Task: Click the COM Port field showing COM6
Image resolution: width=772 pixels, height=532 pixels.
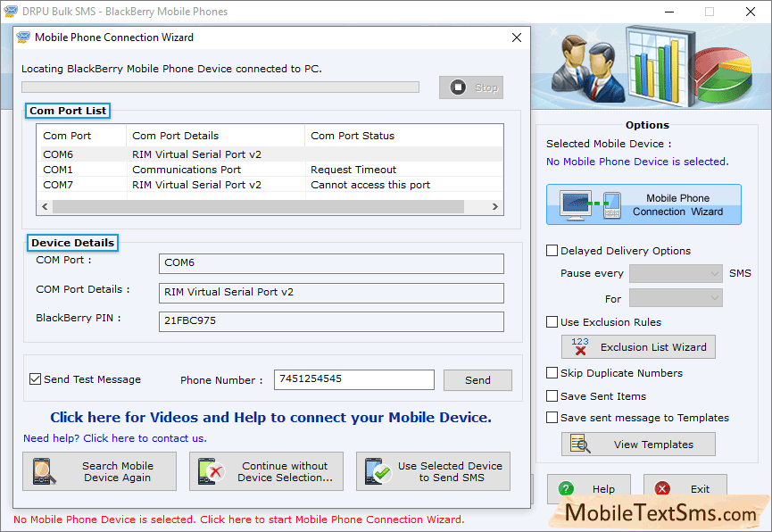Action: [x=331, y=263]
